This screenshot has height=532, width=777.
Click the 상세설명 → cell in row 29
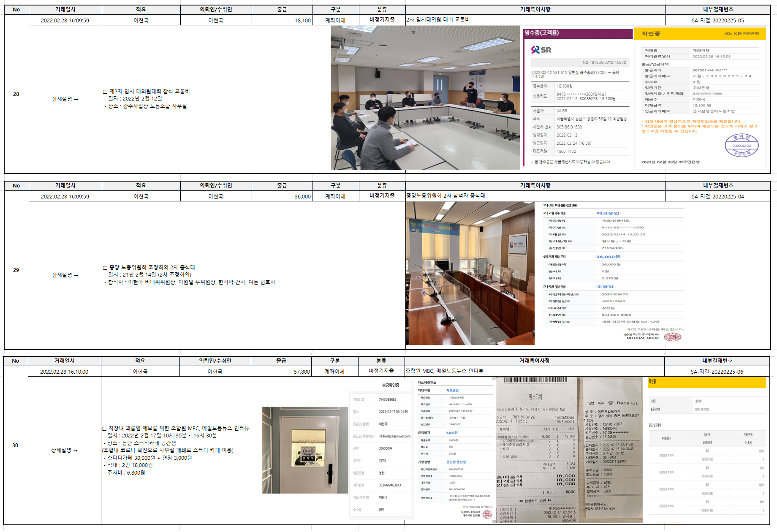click(x=65, y=275)
